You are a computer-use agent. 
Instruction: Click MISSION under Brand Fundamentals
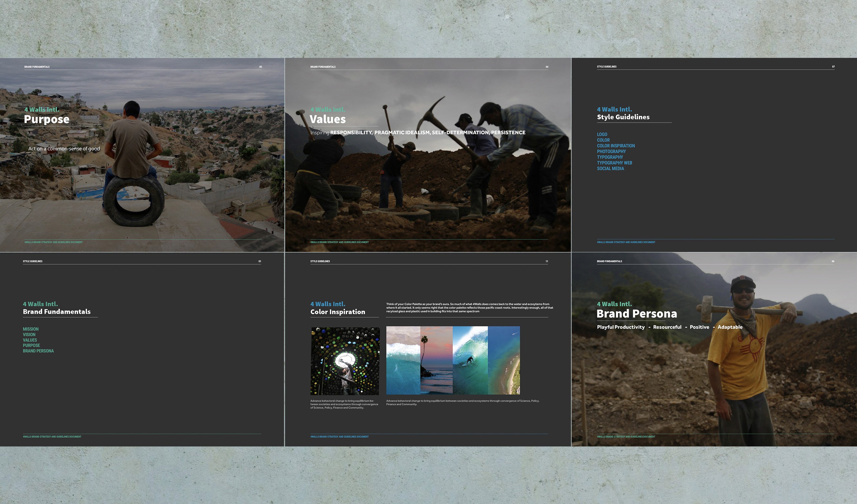pyautogui.click(x=31, y=329)
